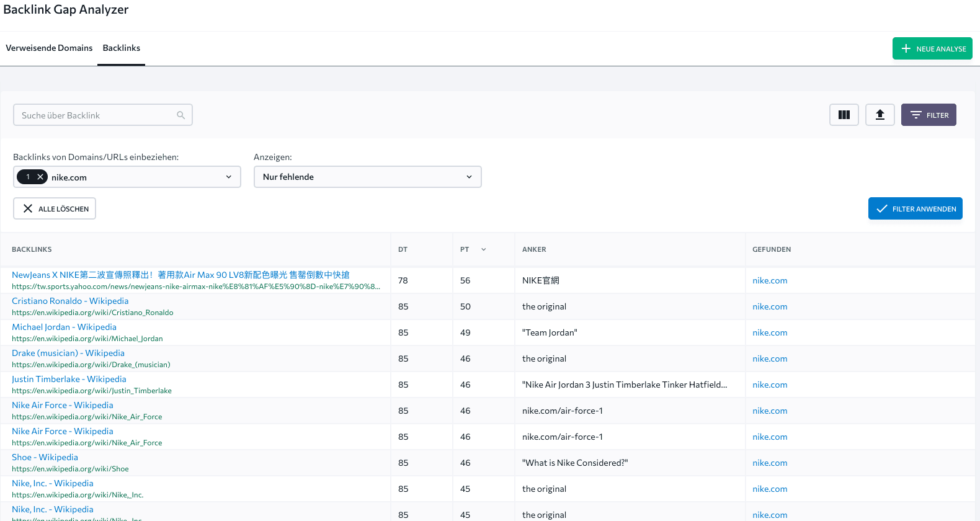Remove the nike.com chip via X
The image size is (980, 521).
tap(40, 177)
